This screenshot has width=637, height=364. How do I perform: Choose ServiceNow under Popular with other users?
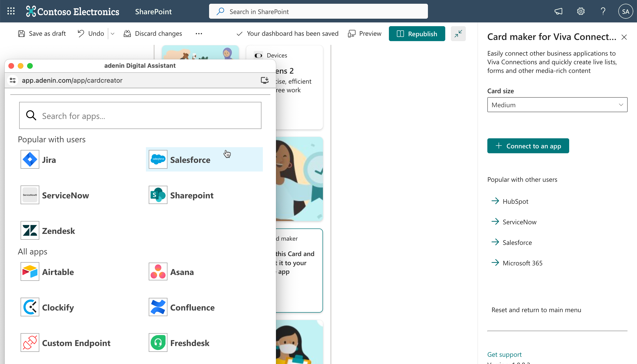click(519, 222)
